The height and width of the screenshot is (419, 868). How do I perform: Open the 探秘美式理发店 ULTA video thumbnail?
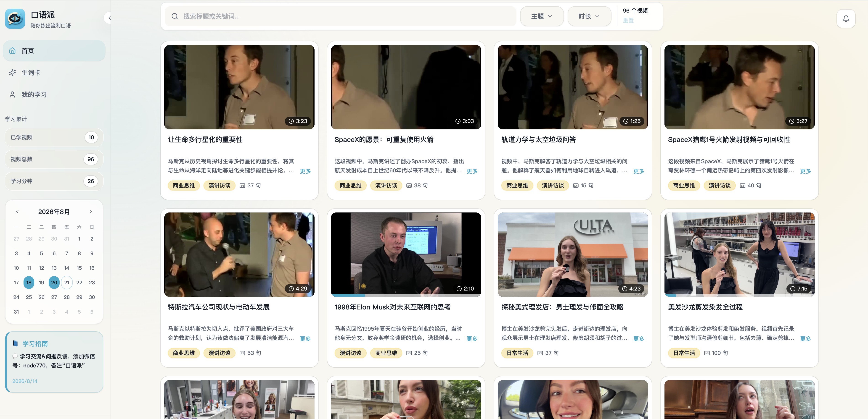pyautogui.click(x=572, y=254)
